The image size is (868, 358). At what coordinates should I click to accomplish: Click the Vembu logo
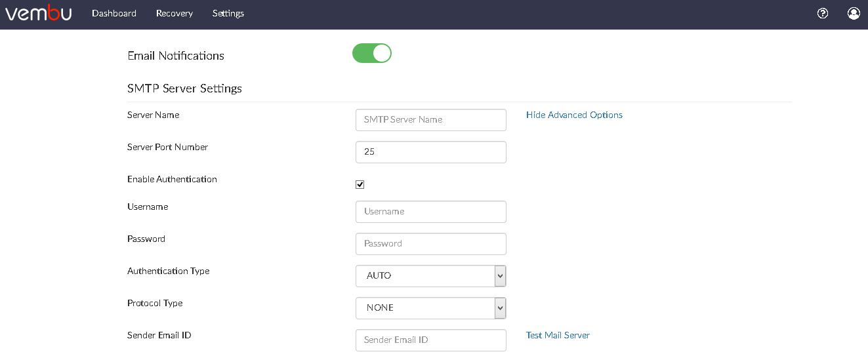click(39, 13)
